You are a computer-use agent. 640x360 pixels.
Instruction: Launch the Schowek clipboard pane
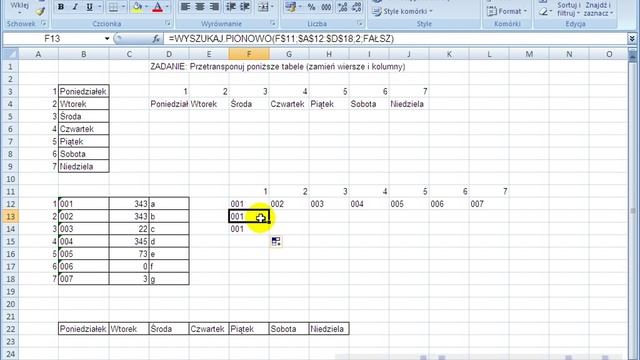tap(43, 24)
